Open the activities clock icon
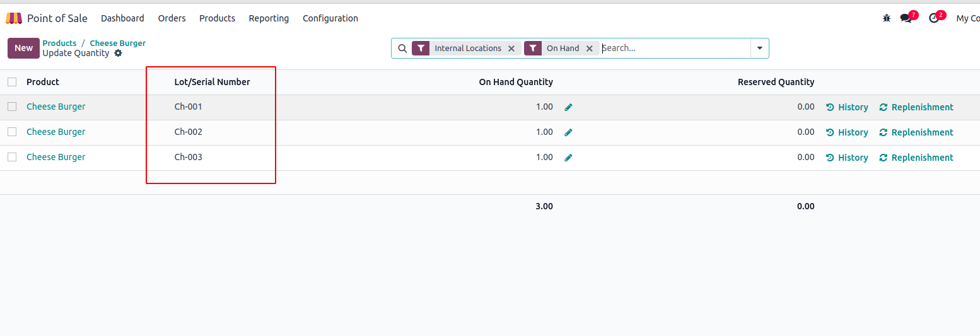The height and width of the screenshot is (336, 980). click(x=934, y=18)
